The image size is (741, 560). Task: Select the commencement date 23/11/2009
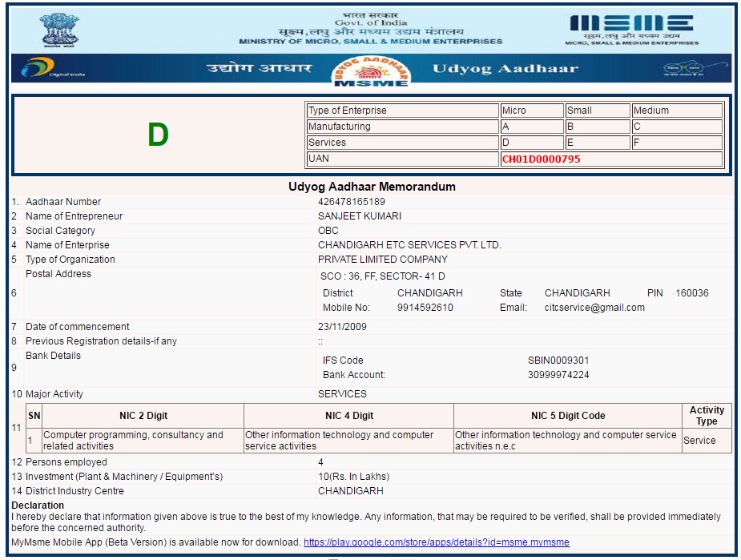coord(344,327)
